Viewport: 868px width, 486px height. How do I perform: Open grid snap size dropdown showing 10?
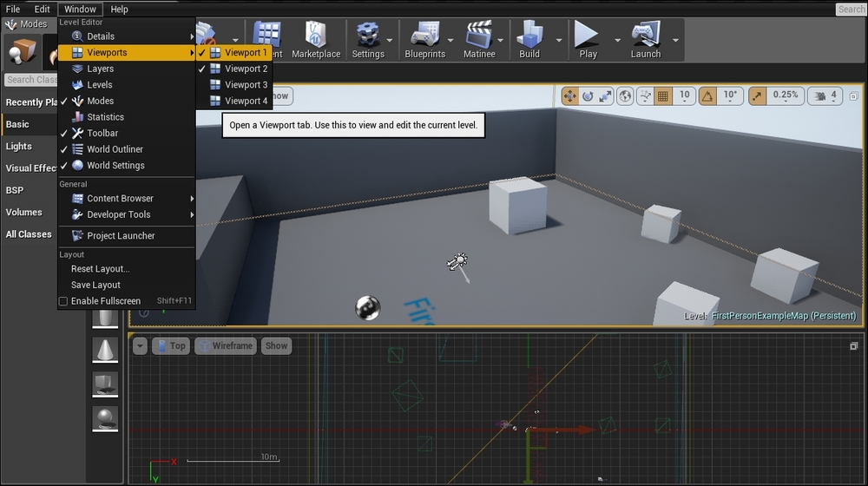click(684, 95)
